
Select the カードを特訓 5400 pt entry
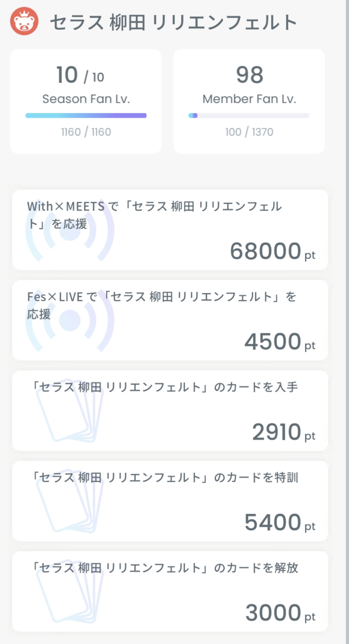click(170, 501)
